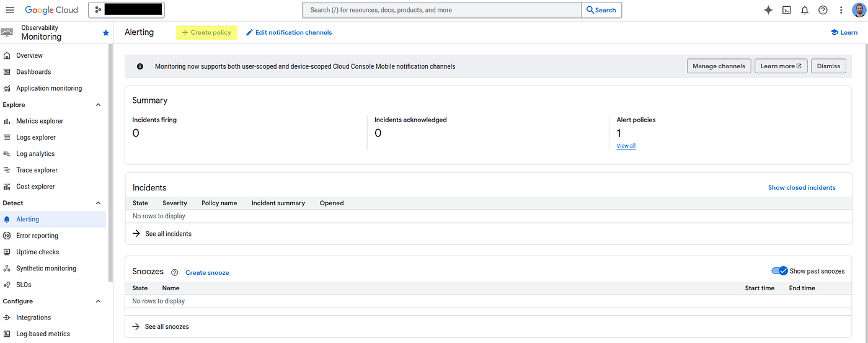This screenshot has height=343, width=868.
Task: Click the Alerting bell icon in sidebar
Action: coord(7,219)
